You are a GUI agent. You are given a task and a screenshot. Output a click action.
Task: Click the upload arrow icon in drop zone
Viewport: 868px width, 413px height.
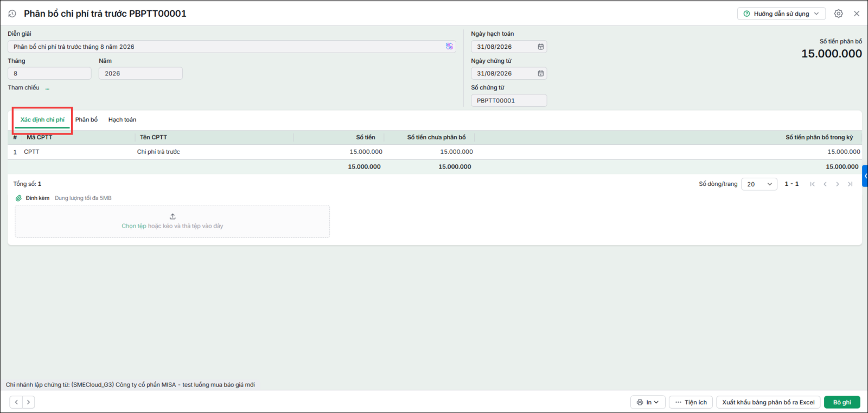click(173, 216)
